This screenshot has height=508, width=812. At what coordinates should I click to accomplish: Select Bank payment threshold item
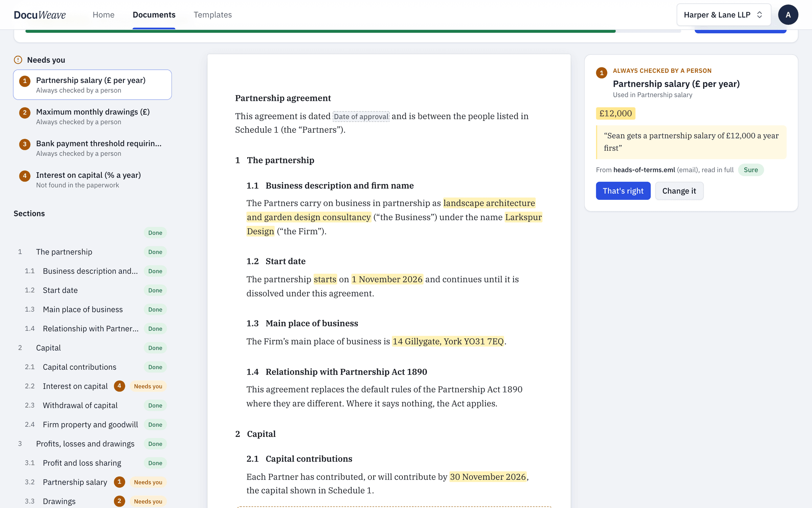[92, 148]
